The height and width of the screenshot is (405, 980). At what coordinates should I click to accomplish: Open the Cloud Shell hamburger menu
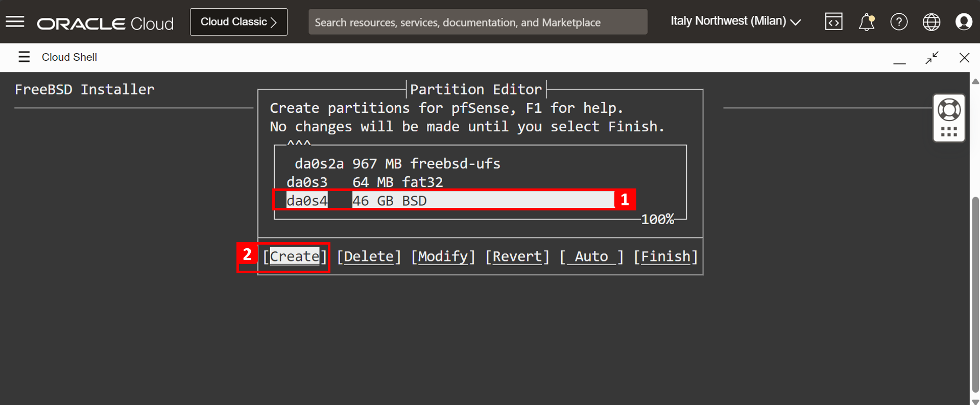coord(24,57)
